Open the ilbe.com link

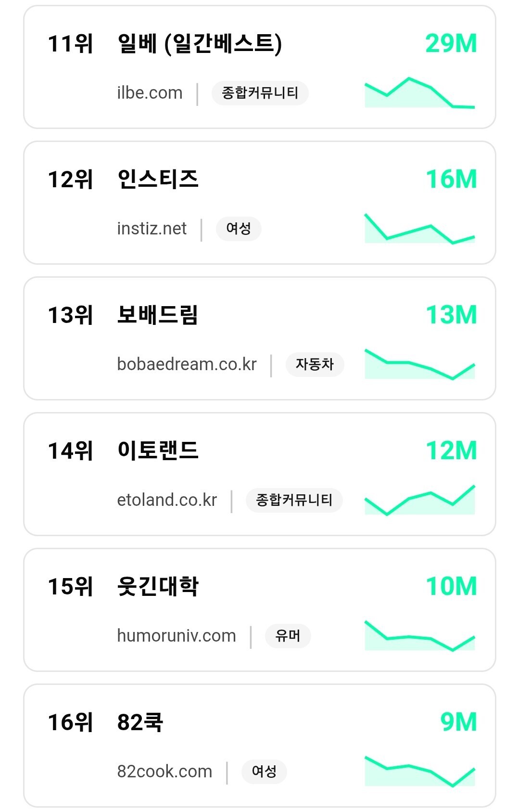click(x=150, y=93)
